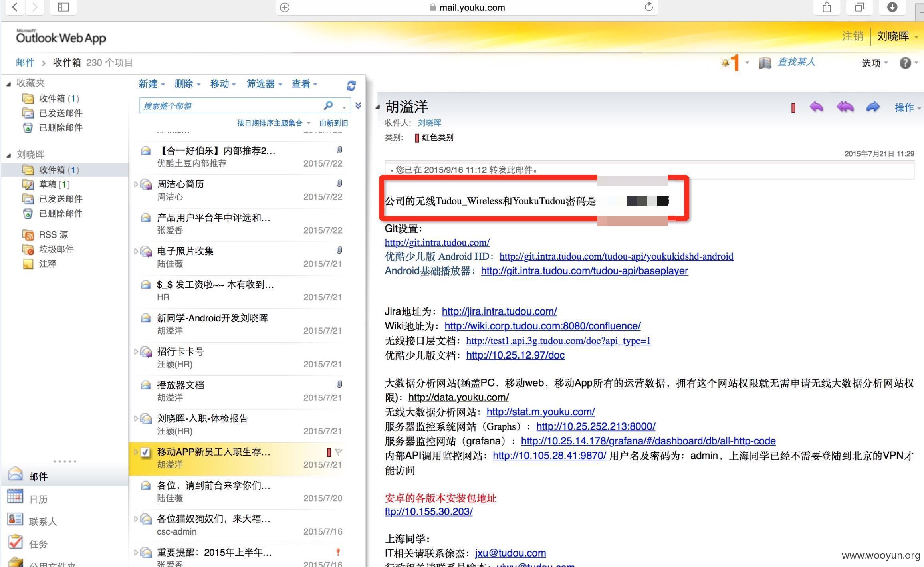This screenshot has height=567, width=924.
Task: Click recipient name 刘晓晖 in message header
Action: pos(429,123)
